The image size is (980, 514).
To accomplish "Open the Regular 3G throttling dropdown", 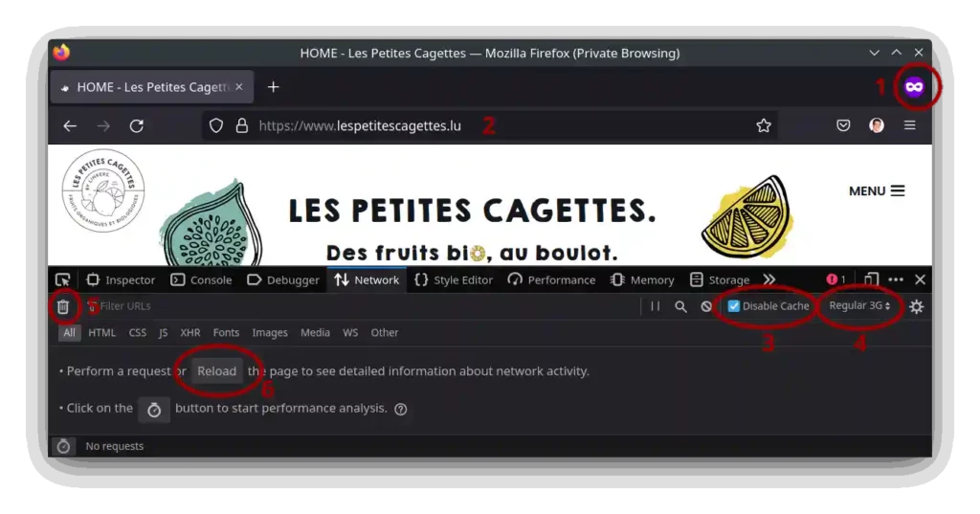I will [859, 306].
